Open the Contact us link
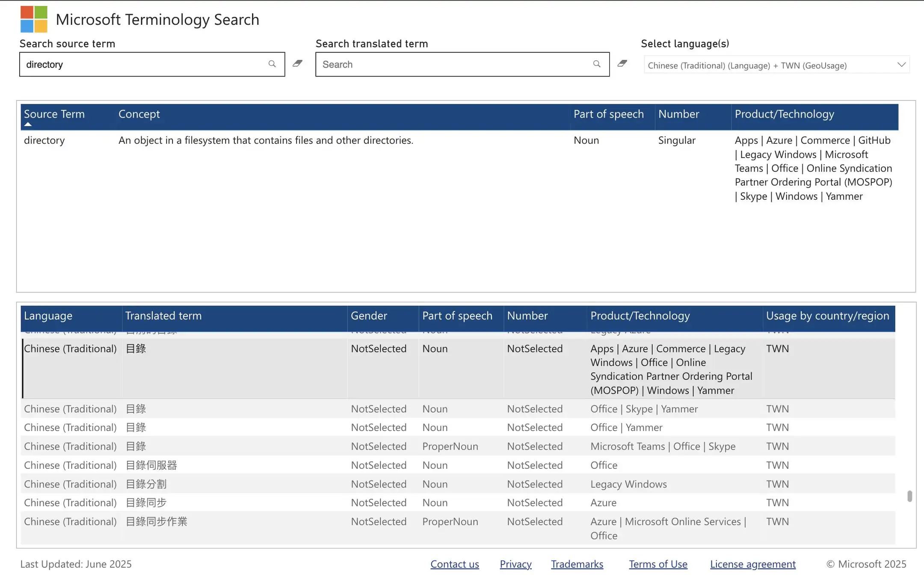Image resolution: width=924 pixels, height=583 pixels. pos(455,564)
